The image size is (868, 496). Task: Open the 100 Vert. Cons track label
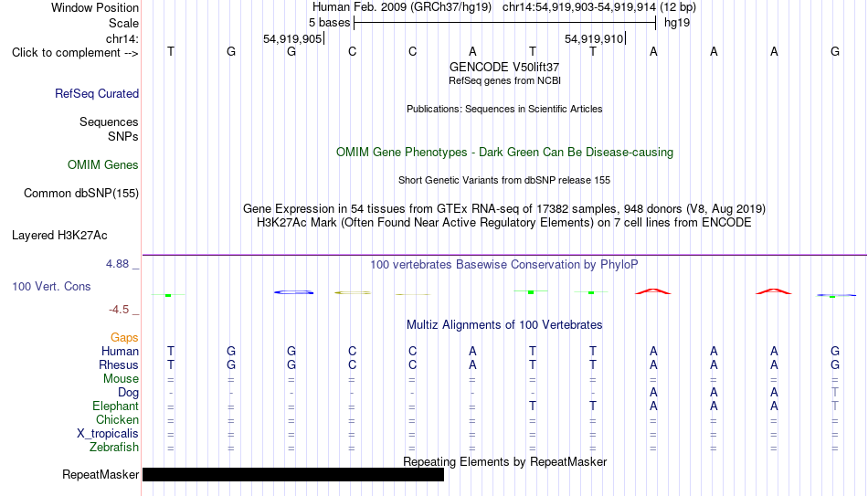click(51, 286)
